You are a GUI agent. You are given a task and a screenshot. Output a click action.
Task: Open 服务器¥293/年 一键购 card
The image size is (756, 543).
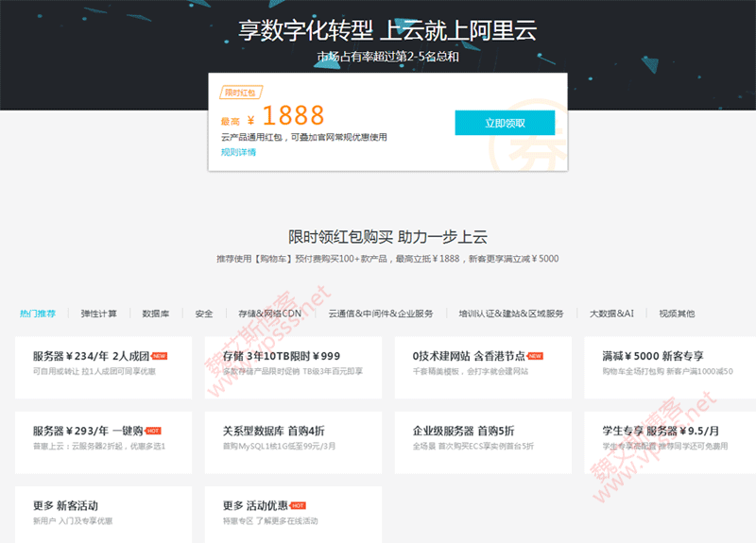(104, 442)
